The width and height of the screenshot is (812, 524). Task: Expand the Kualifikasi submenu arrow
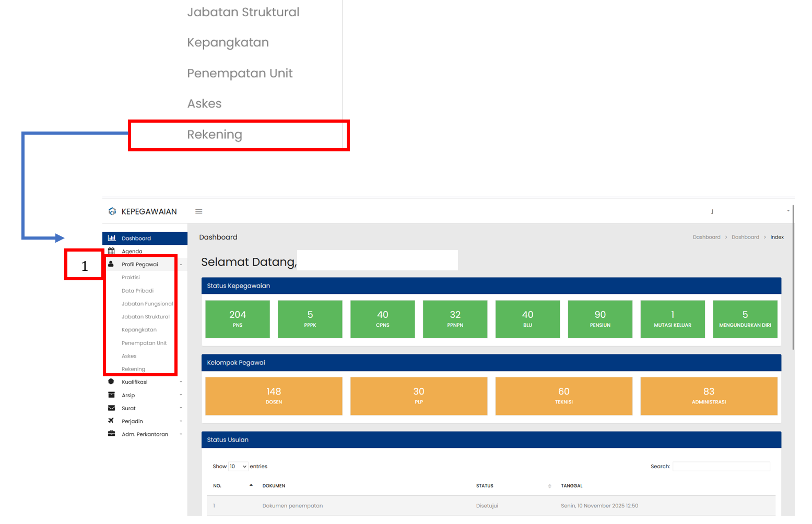(x=181, y=382)
